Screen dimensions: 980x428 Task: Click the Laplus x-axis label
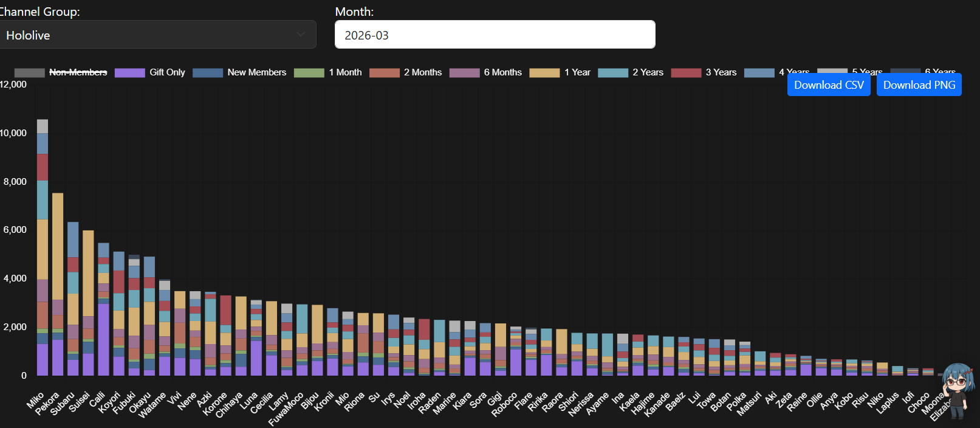click(x=887, y=403)
